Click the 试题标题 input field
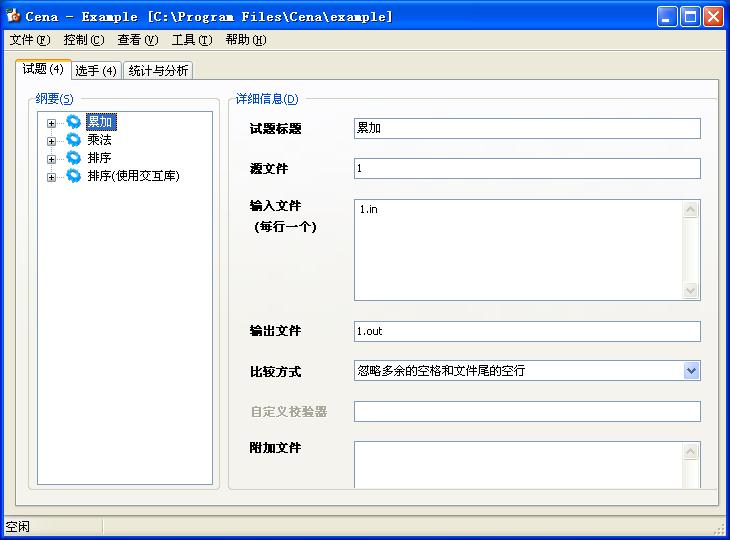This screenshot has height=540, width=730. coord(527,128)
